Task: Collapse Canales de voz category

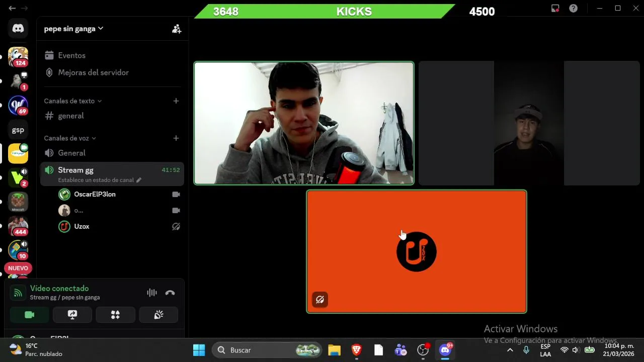Action: pos(70,138)
